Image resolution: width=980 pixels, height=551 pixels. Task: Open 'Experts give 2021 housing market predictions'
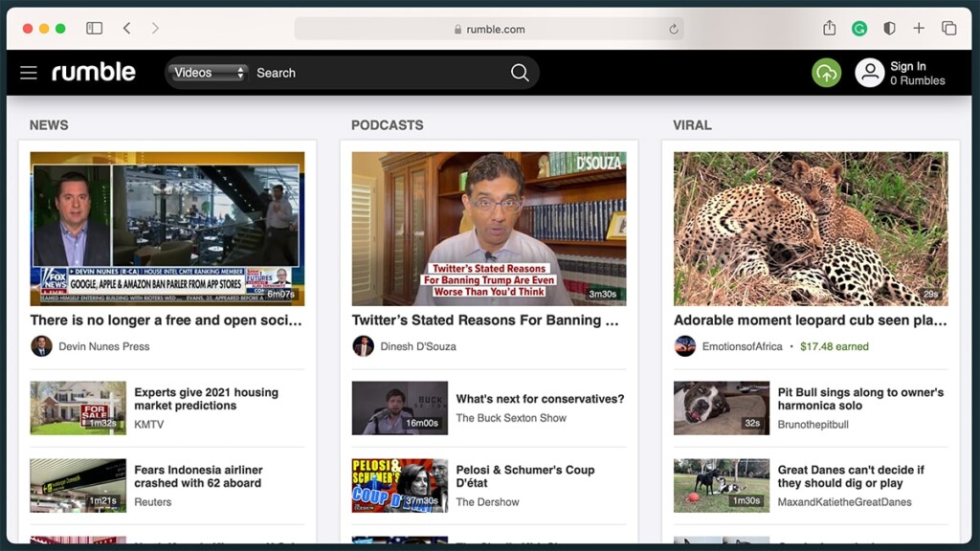(207, 399)
